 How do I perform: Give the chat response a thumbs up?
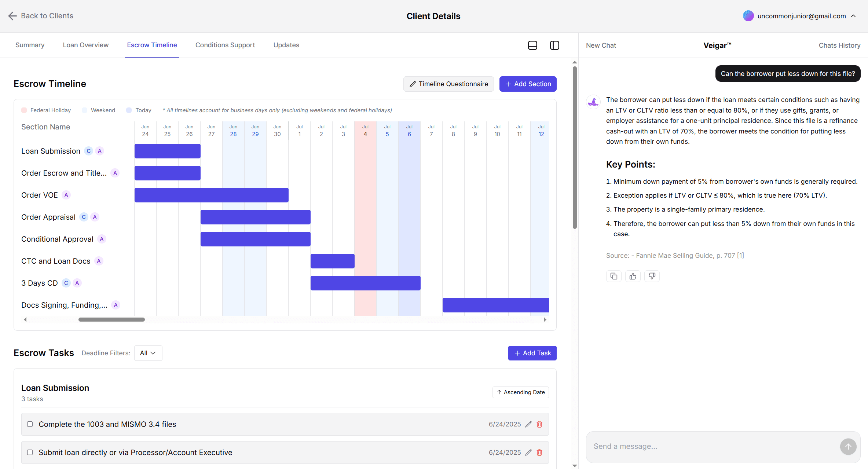point(633,276)
